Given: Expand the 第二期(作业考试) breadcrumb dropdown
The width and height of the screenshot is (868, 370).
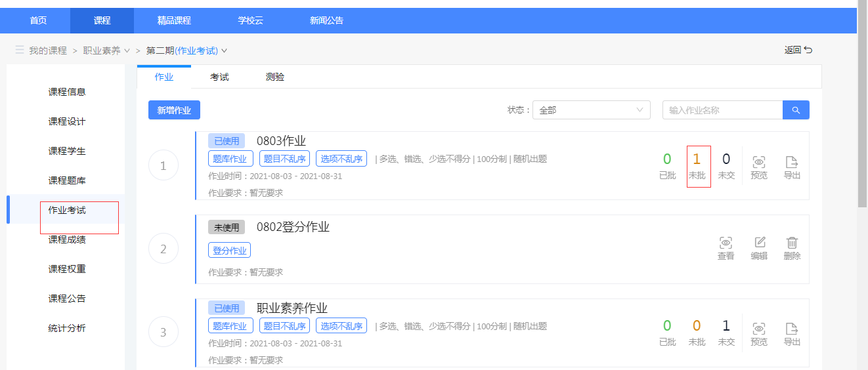Looking at the screenshot, I should (x=225, y=51).
